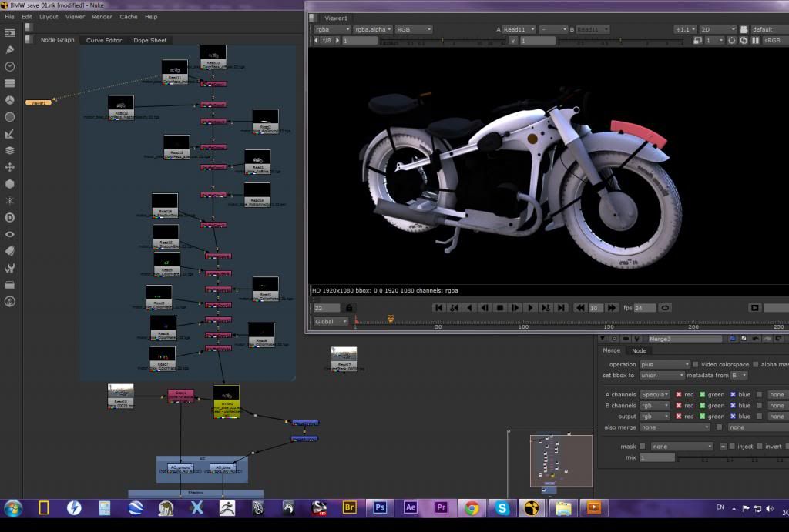789x532 pixels.
Task: Jump to the last frame
Action: coord(561,308)
